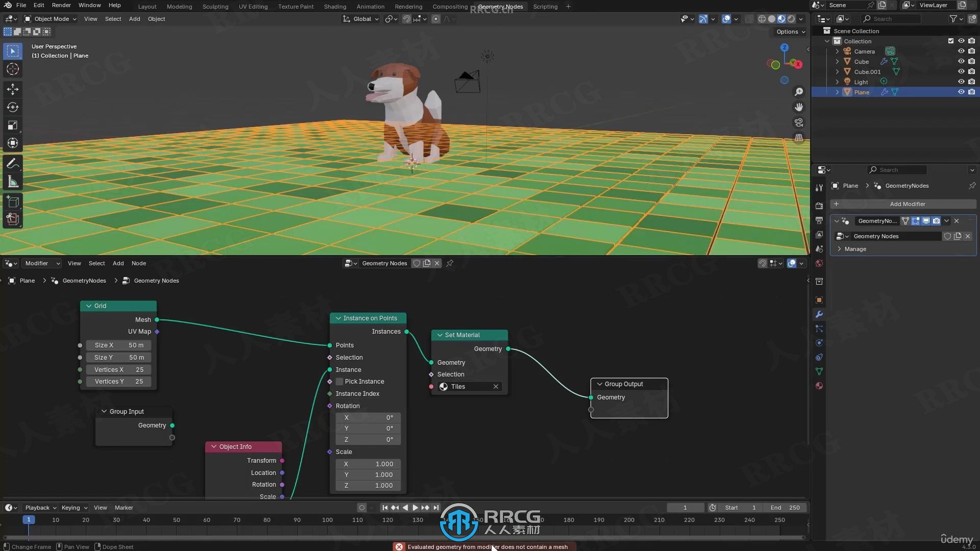The width and height of the screenshot is (980, 551).
Task: Select the 3D Cursor tool
Action: pyautogui.click(x=13, y=69)
